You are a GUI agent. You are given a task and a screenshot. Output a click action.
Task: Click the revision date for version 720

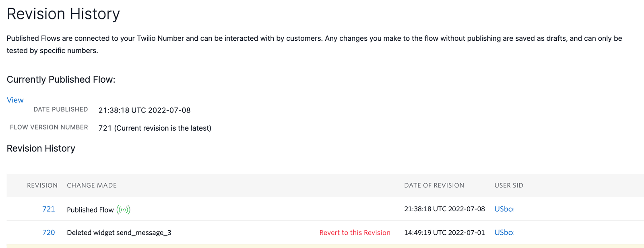[444, 232]
